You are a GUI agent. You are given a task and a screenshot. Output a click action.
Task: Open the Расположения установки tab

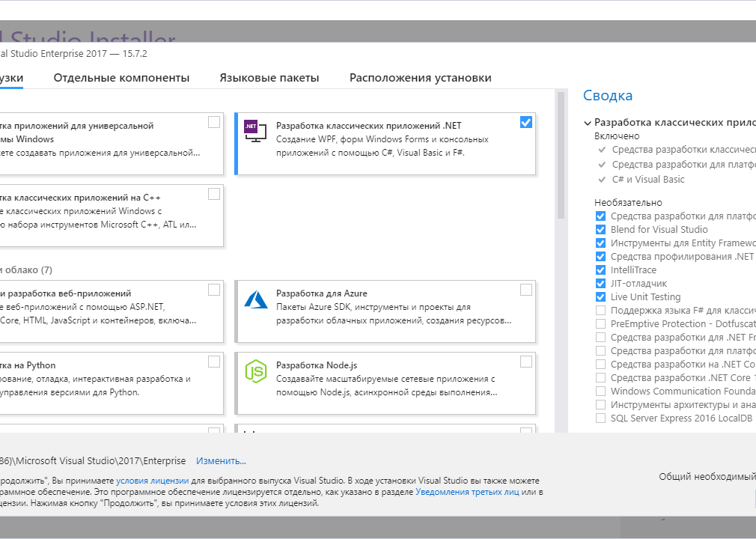coord(421,78)
